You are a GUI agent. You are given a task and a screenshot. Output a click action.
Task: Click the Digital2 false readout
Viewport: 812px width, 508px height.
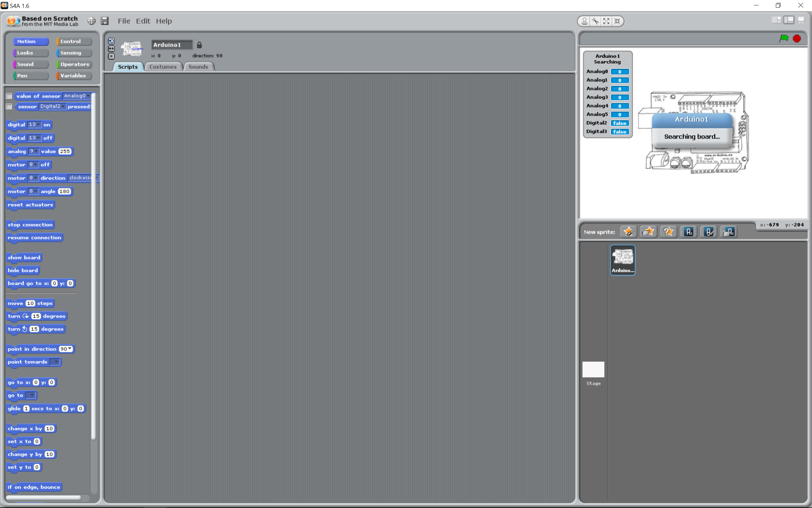point(620,123)
